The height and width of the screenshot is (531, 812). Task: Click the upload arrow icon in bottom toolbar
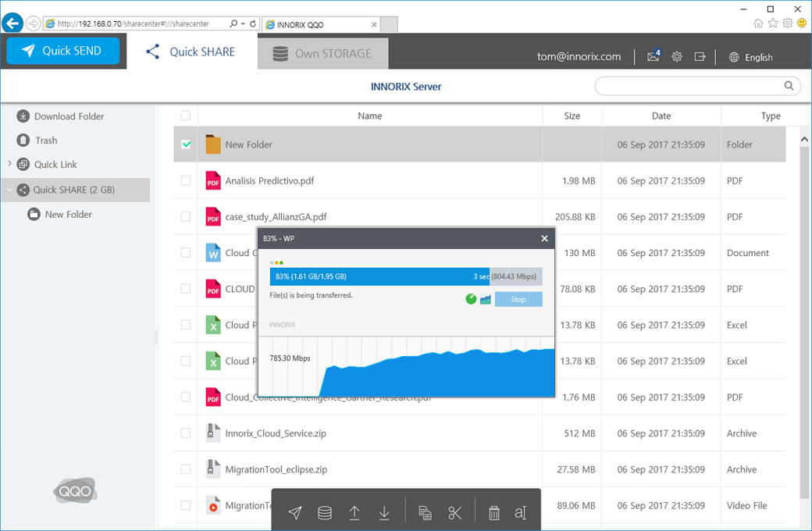[x=354, y=513]
